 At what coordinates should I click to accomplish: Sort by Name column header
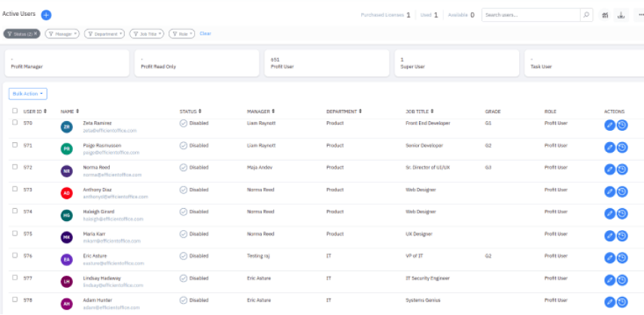(70, 111)
